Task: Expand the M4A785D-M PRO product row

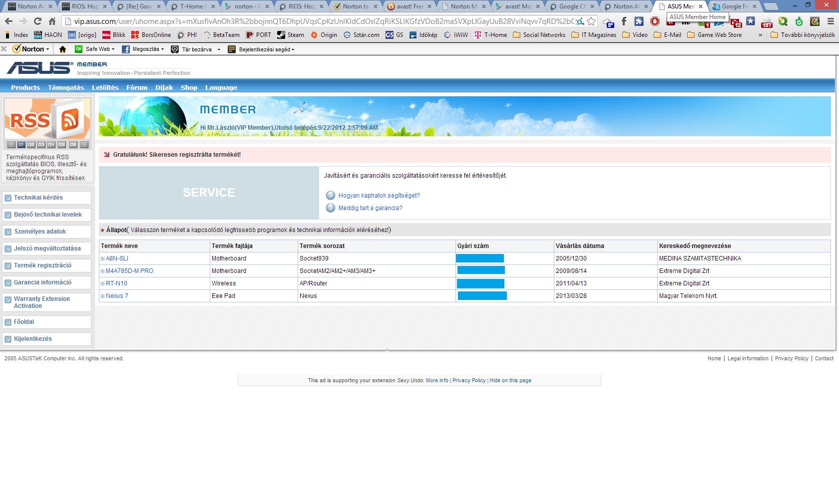Action: (102, 271)
